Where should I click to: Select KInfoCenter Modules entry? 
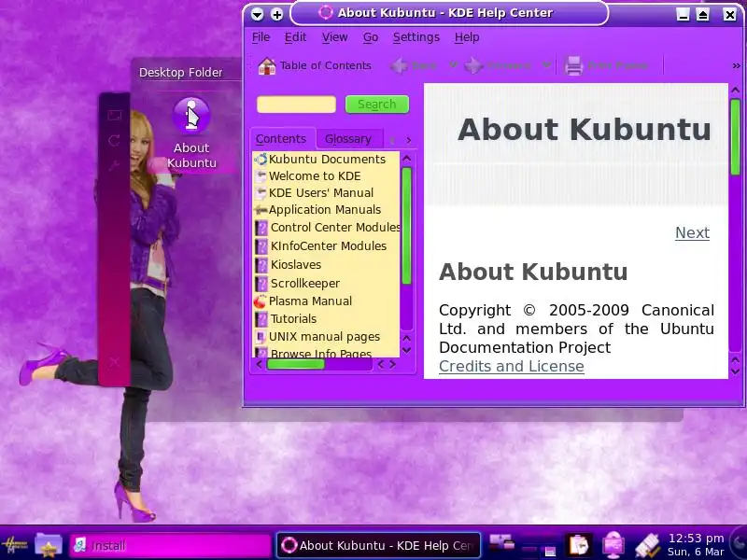tap(329, 245)
